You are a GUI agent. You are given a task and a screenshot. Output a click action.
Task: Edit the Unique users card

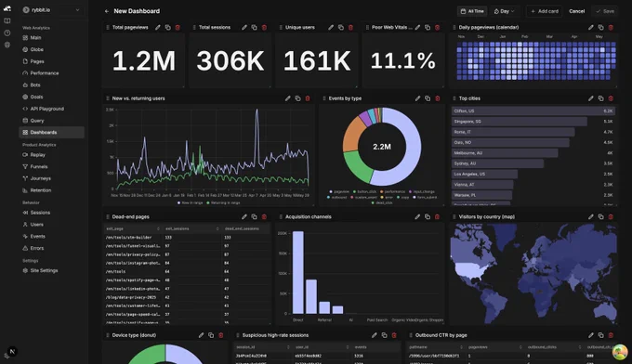tap(331, 27)
